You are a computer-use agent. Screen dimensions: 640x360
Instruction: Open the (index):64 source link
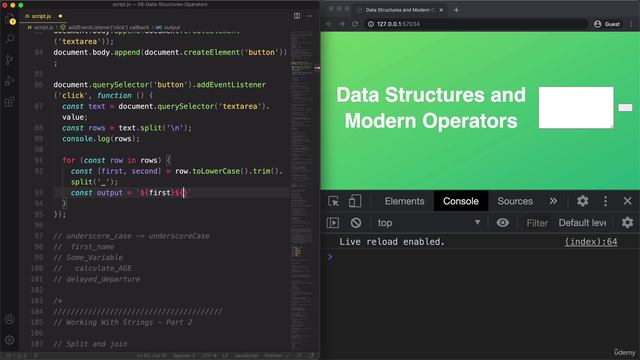pyautogui.click(x=591, y=242)
